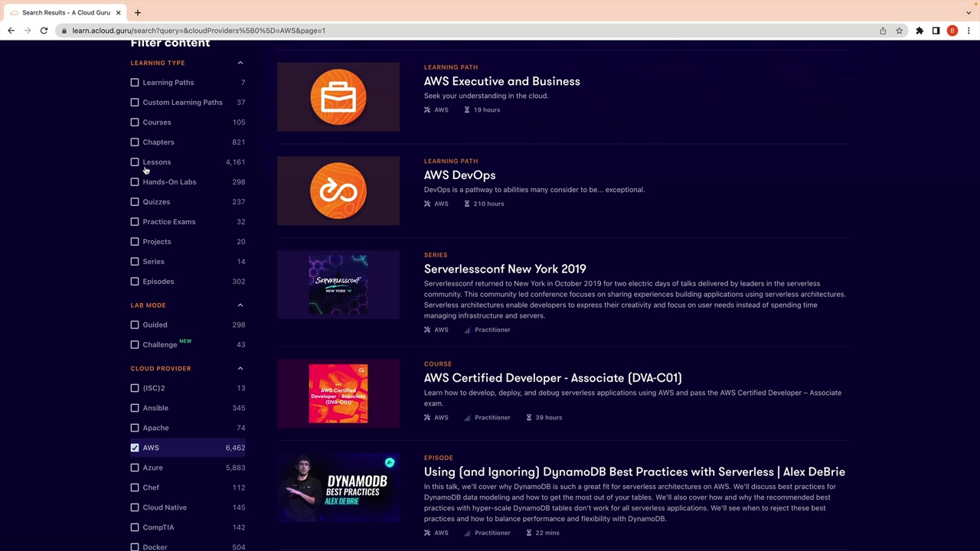Check the Courses checkbox
980x551 pixels.
pos(135,122)
